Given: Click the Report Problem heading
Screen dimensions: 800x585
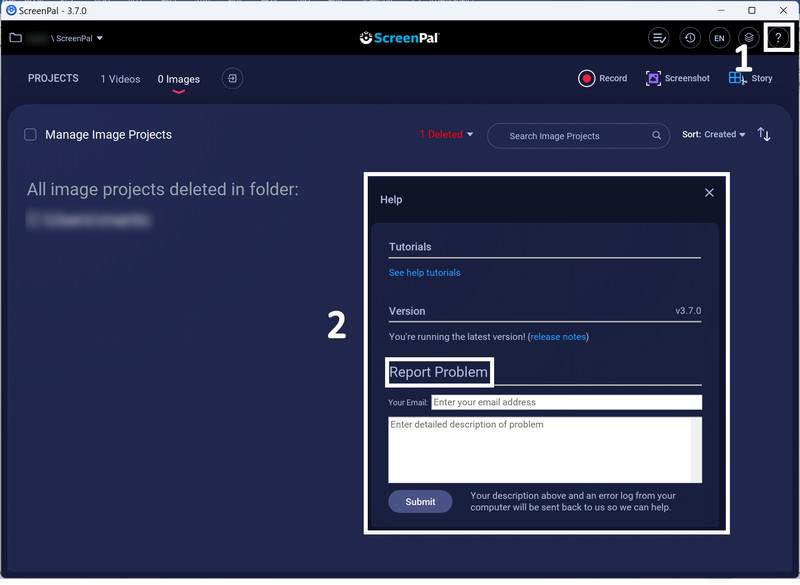Looking at the screenshot, I should point(439,372).
